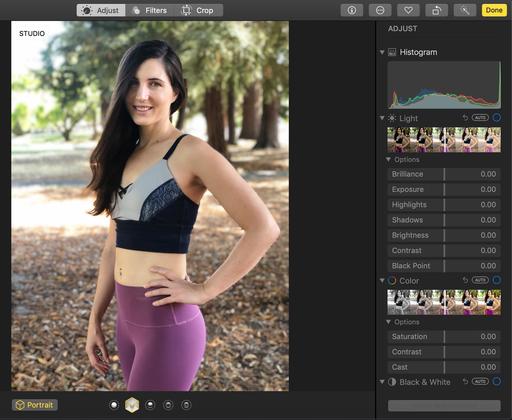Click the yellow Done button
The height and width of the screenshot is (420, 512).
[494, 10]
